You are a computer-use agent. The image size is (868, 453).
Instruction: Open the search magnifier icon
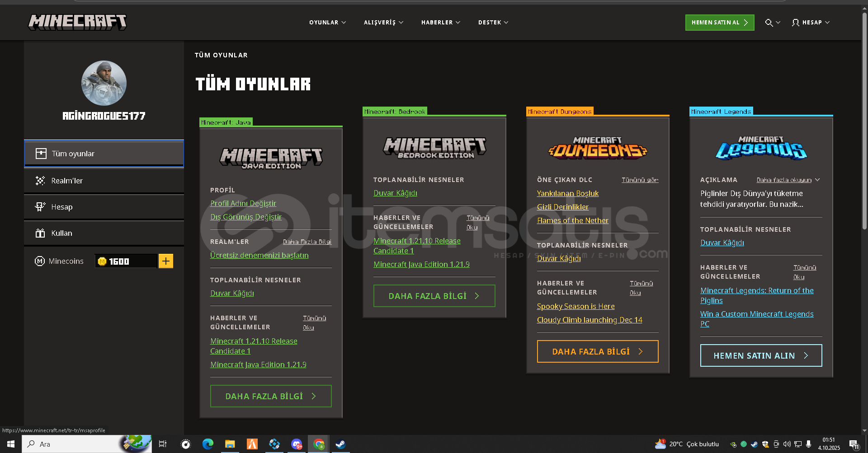[x=769, y=23]
